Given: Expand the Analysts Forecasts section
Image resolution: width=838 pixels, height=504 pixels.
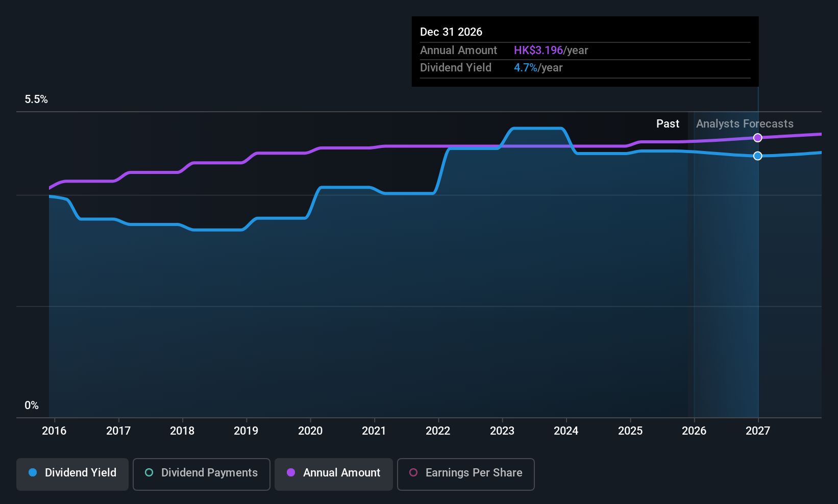Looking at the screenshot, I should click(x=745, y=123).
